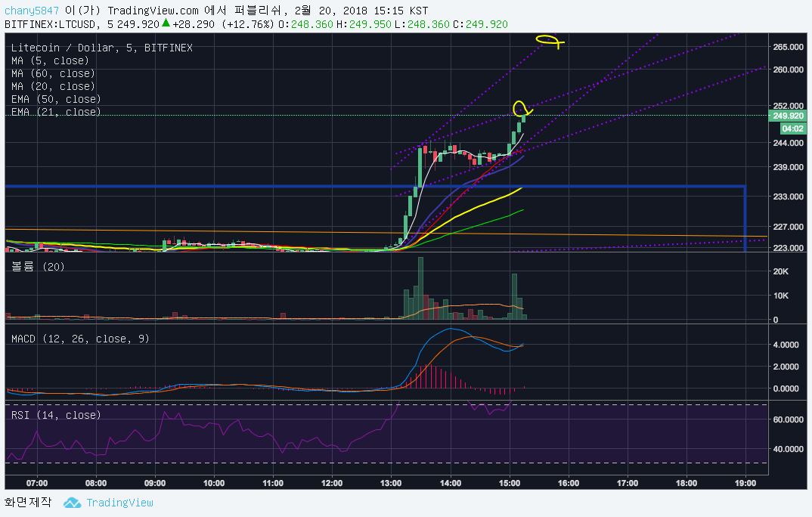The height and width of the screenshot is (517, 812).
Task: Click the 15:00 time axis label
Action: (510, 483)
